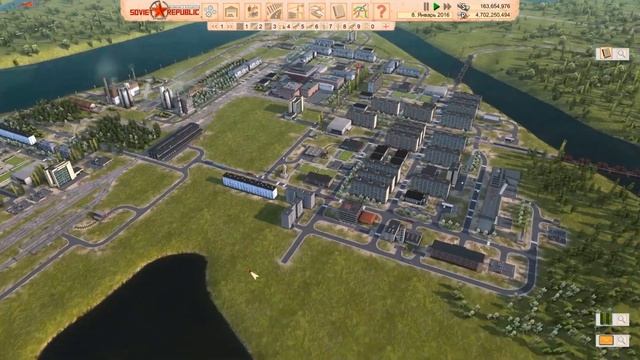Select quick bar slot 2
Image resolution: width=640 pixels, height=360 pixels.
pos(256,27)
